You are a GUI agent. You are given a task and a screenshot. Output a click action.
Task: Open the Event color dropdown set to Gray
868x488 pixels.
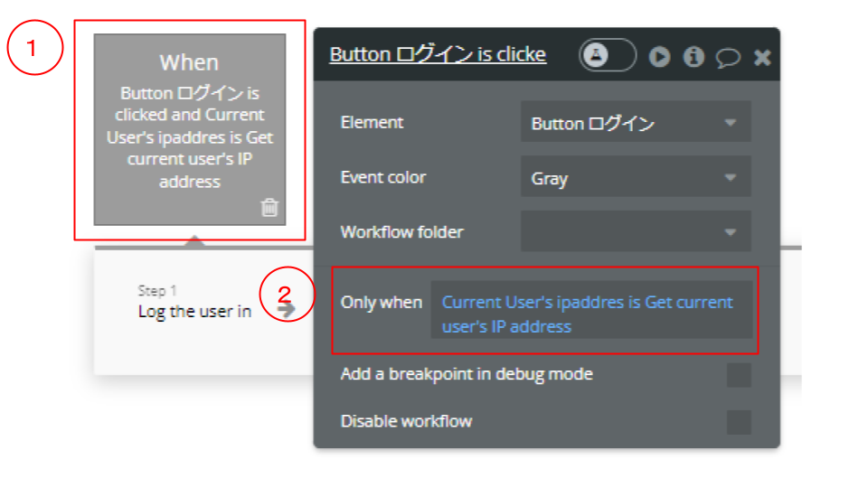(636, 177)
